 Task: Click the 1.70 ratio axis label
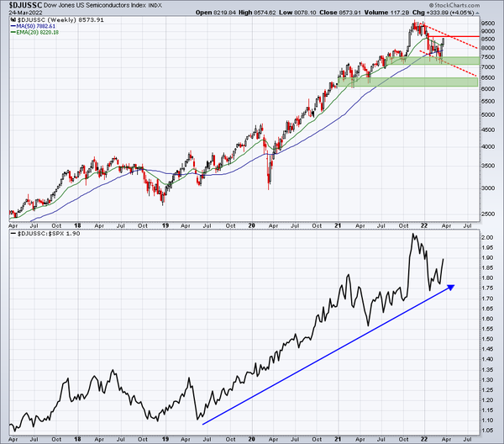[487, 299]
